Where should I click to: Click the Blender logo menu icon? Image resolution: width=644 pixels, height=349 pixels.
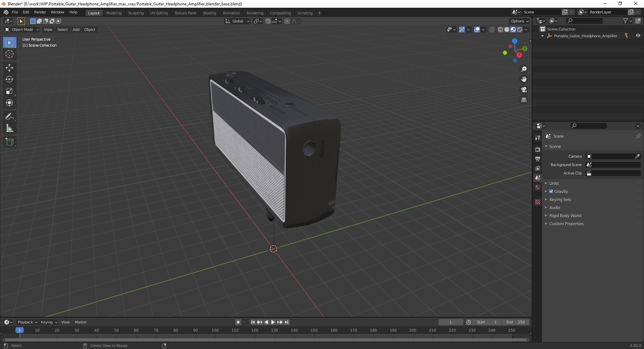point(6,12)
